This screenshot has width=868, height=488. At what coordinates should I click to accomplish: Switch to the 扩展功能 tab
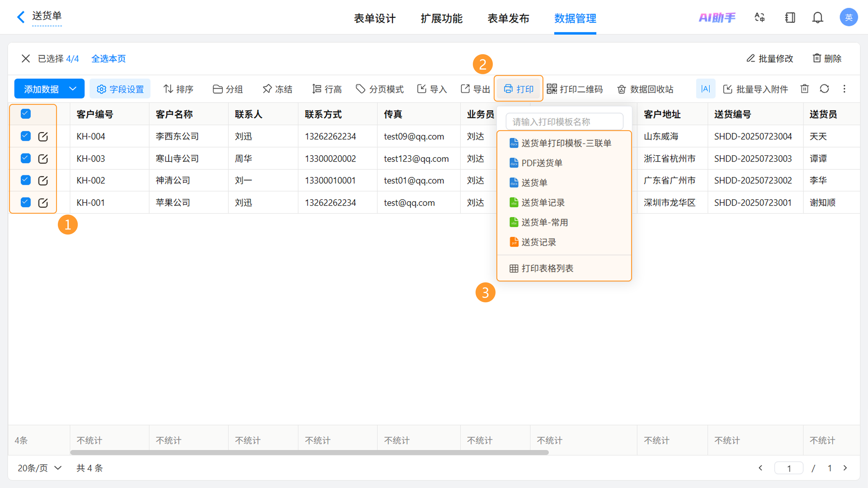(441, 18)
